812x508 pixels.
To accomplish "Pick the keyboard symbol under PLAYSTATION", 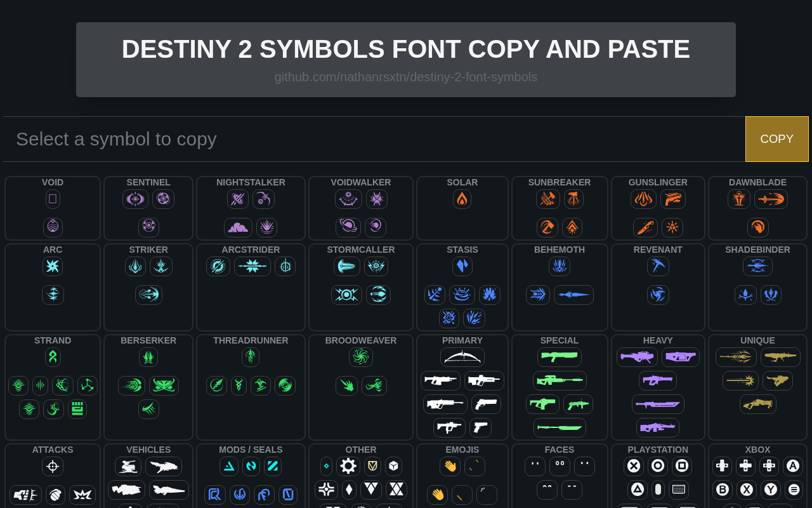I will point(679,490).
